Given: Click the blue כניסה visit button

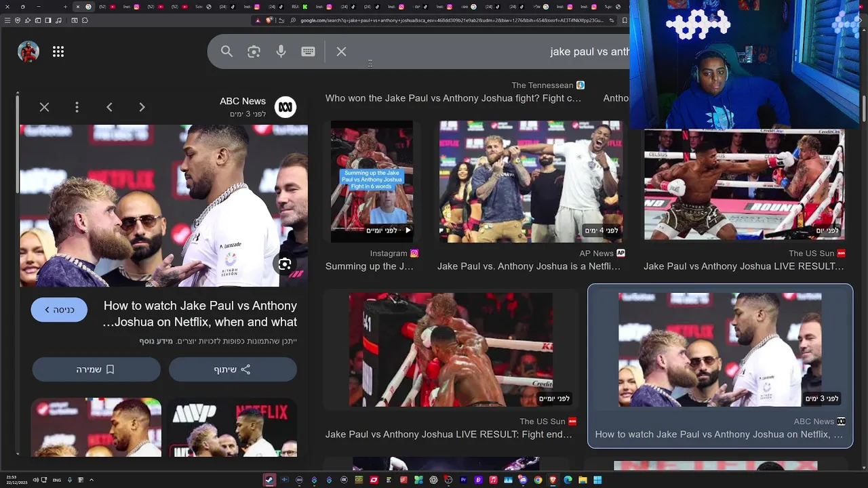Looking at the screenshot, I should tap(59, 310).
